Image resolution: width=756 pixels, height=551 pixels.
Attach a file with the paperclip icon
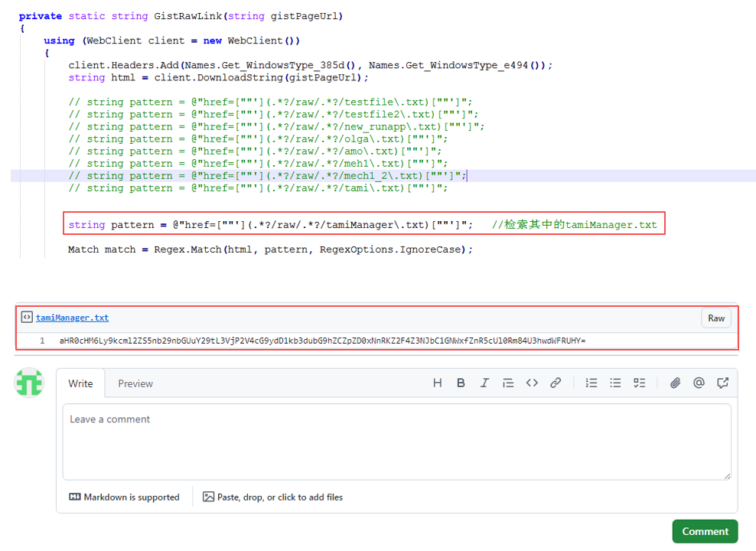pos(675,383)
